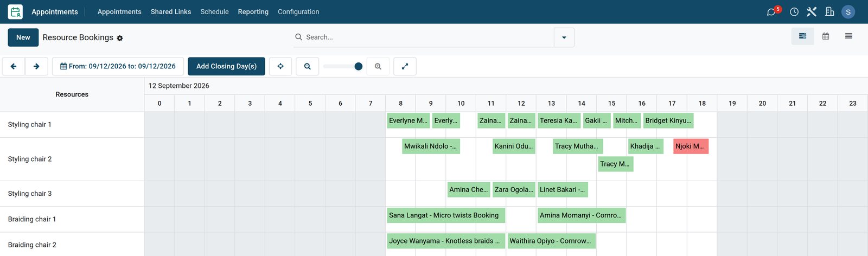
Task: Open the Shared Links menu
Action: point(171,11)
